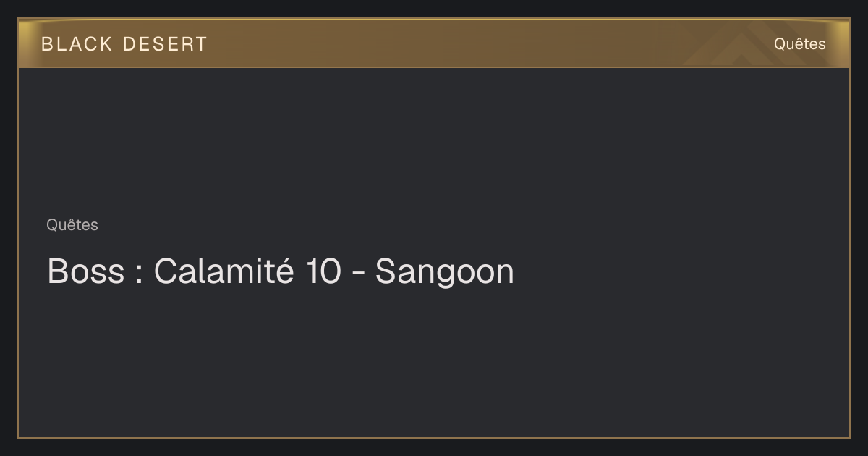Click the word Calamité in the title
Viewport: 868px width, 456px height.
point(224,271)
